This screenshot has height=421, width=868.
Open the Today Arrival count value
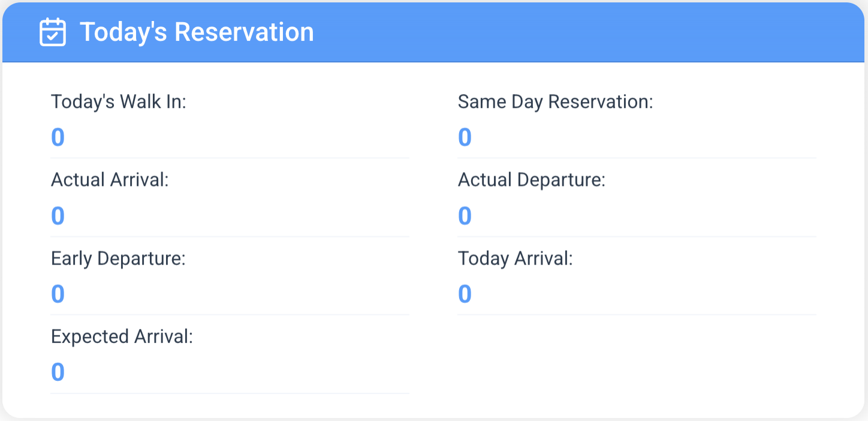click(x=465, y=294)
